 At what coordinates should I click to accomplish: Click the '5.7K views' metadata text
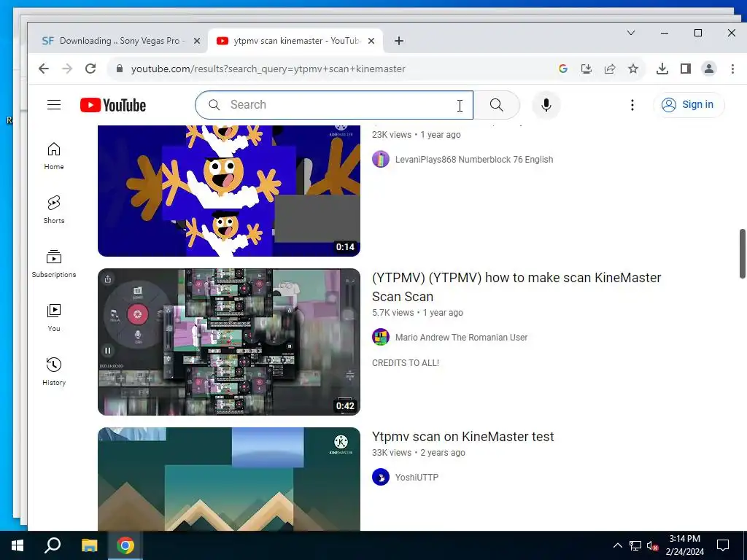click(393, 313)
